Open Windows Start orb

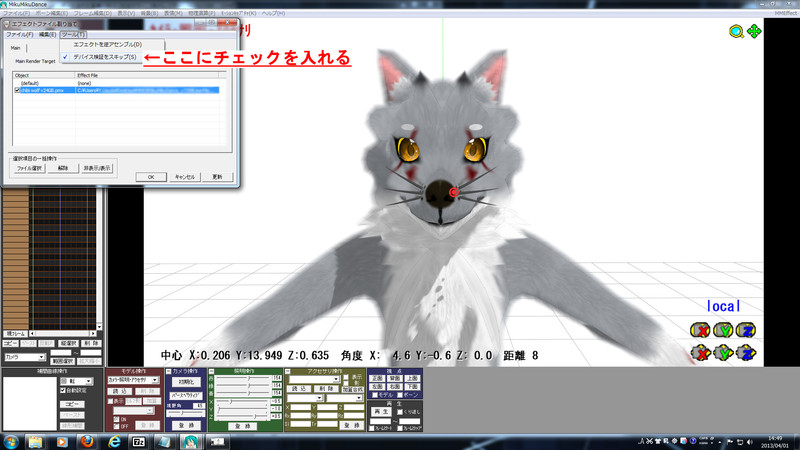(x=11, y=442)
